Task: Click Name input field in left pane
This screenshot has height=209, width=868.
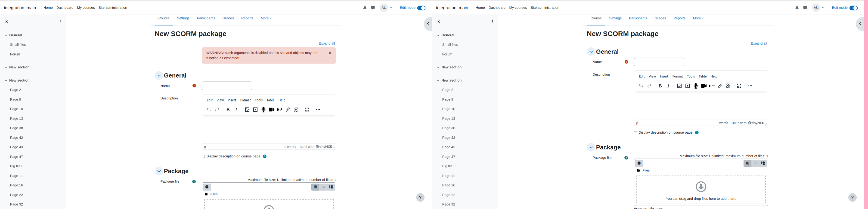Action: [227, 86]
